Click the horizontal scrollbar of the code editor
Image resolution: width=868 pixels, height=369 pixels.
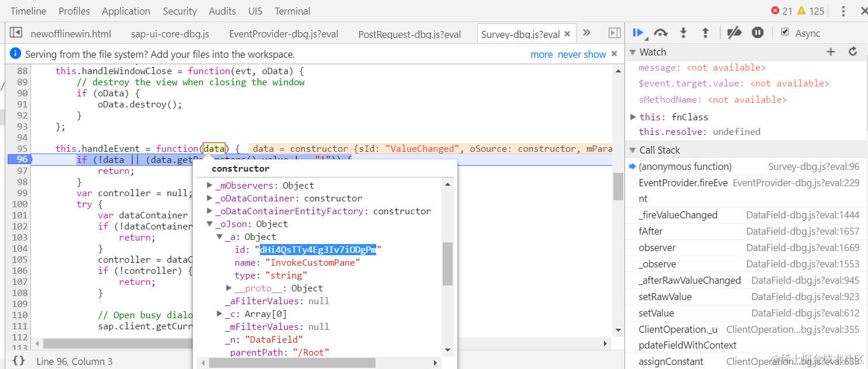coord(117,343)
